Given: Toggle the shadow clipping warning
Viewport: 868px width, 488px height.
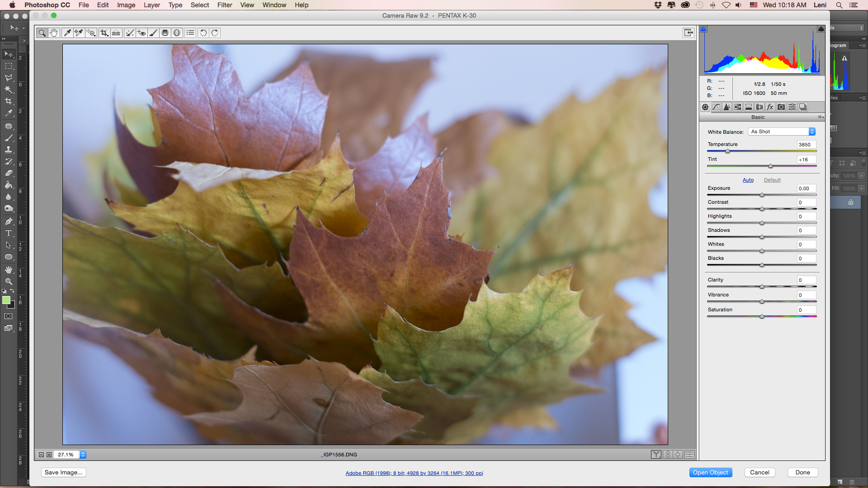Looking at the screenshot, I should click(703, 29).
